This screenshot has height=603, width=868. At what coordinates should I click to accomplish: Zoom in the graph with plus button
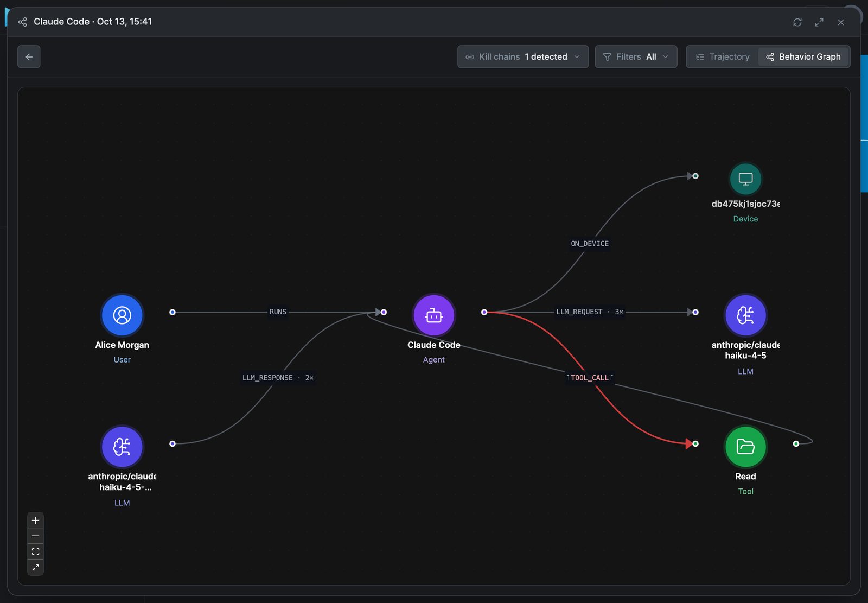coord(35,521)
